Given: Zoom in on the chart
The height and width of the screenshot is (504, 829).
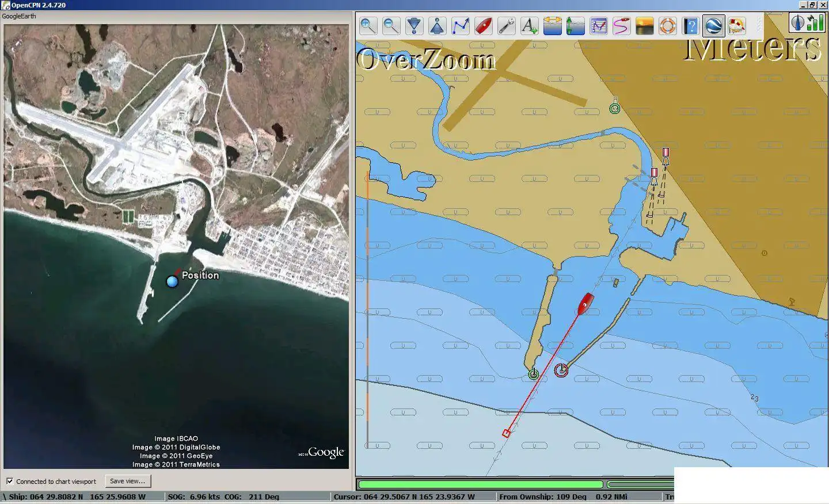Looking at the screenshot, I should click(x=368, y=26).
